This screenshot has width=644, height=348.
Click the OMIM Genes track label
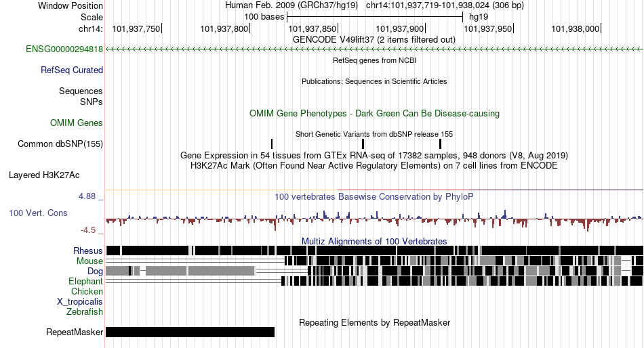coord(76,123)
